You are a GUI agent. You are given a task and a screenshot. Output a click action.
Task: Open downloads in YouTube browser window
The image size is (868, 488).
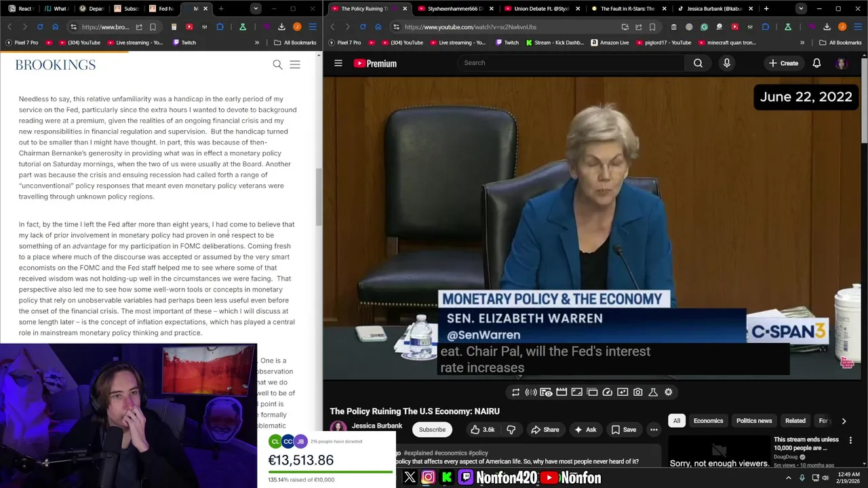827,27
